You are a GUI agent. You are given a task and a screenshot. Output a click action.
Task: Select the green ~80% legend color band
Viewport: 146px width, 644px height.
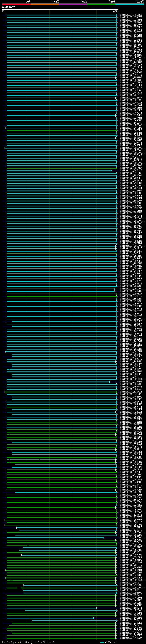pyautogui.click(x=101, y=4)
